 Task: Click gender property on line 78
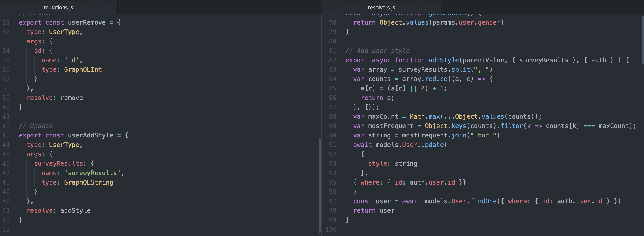[489, 22]
